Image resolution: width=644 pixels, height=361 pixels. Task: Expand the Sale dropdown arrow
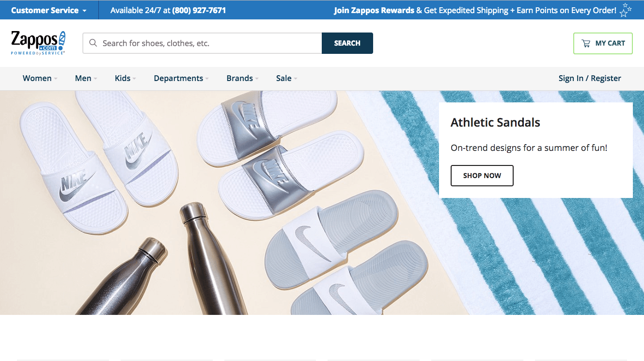pyautogui.click(x=297, y=79)
